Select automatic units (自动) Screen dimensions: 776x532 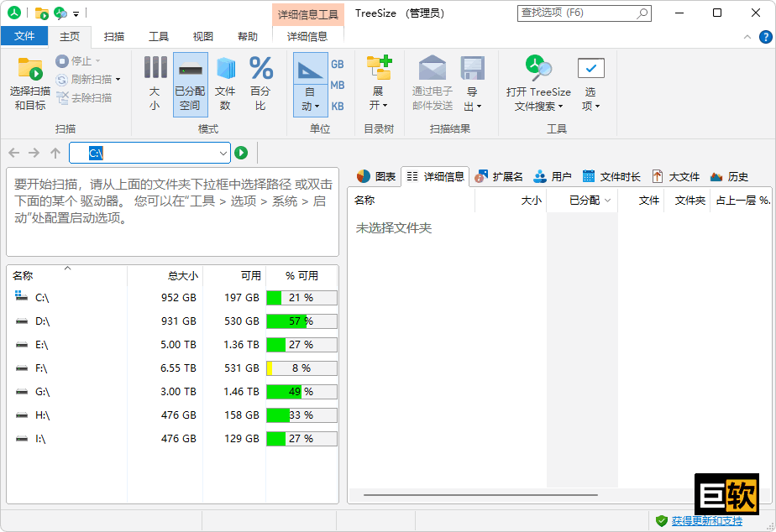310,85
